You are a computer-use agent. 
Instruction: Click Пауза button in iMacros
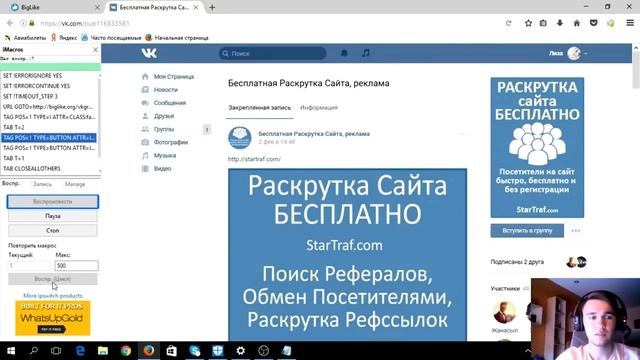[x=53, y=216]
